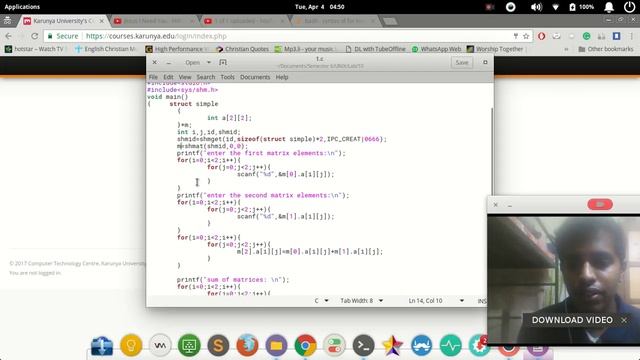Click the Opera extension icon in Chrome
This screenshot has height=360, width=640.
(x=541, y=36)
